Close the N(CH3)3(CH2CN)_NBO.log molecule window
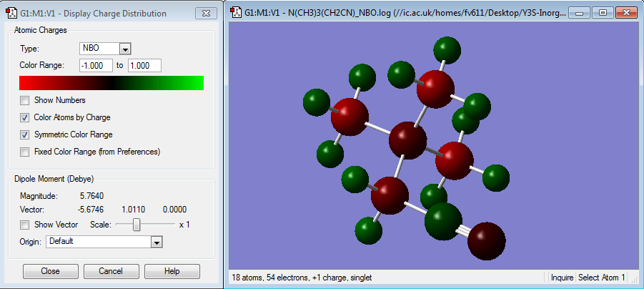Screen dimensions: 644x289 (626, 13)
